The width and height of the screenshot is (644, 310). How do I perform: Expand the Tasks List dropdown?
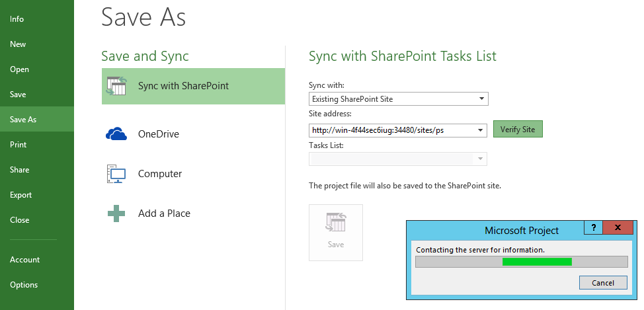click(x=481, y=159)
